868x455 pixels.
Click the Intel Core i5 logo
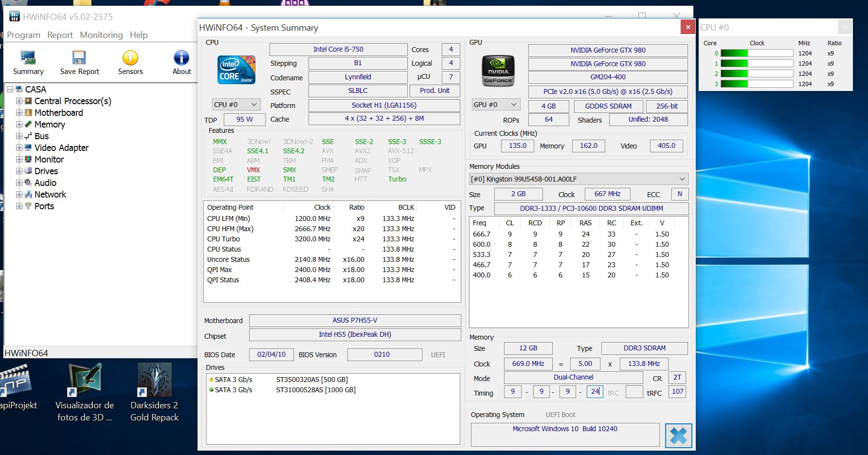point(236,70)
